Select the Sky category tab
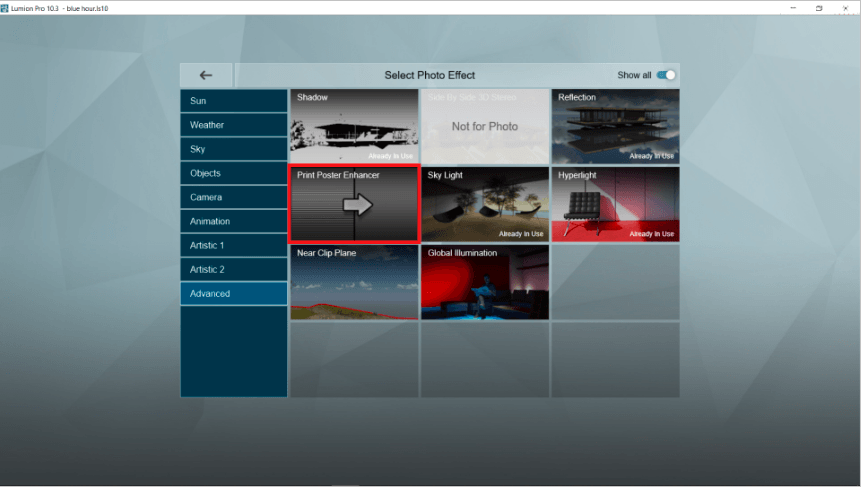861x488 pixels. click(234, 149)
